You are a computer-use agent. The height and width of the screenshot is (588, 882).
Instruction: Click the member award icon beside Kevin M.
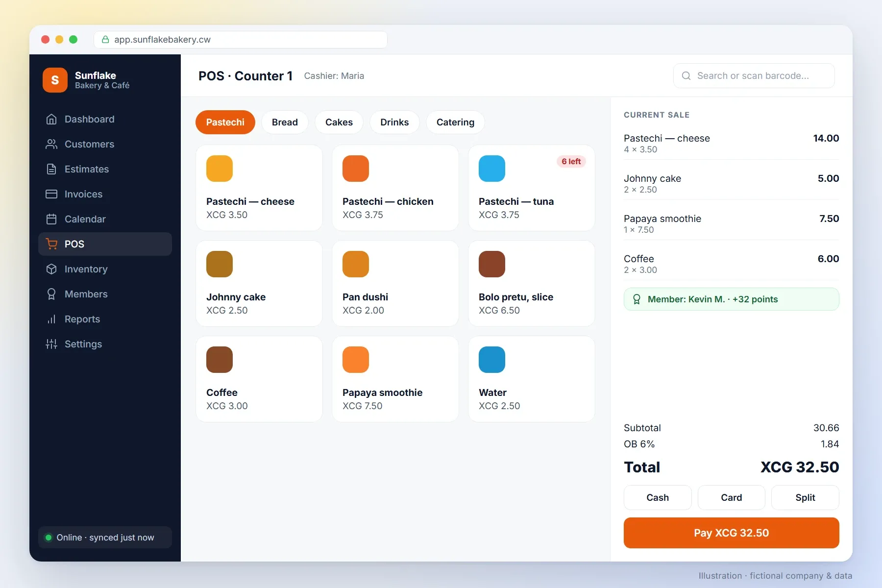637,299
